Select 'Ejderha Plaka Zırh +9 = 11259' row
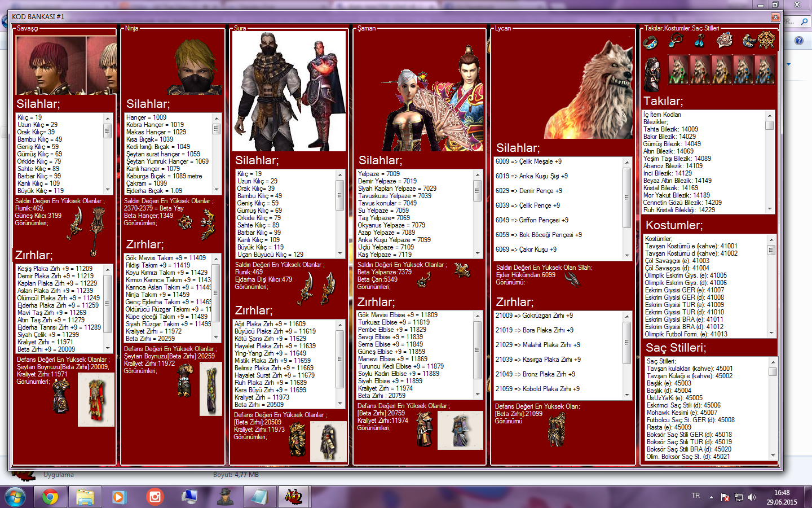The width and height of the screenshot is (812, 508). [x=58, y=305]
